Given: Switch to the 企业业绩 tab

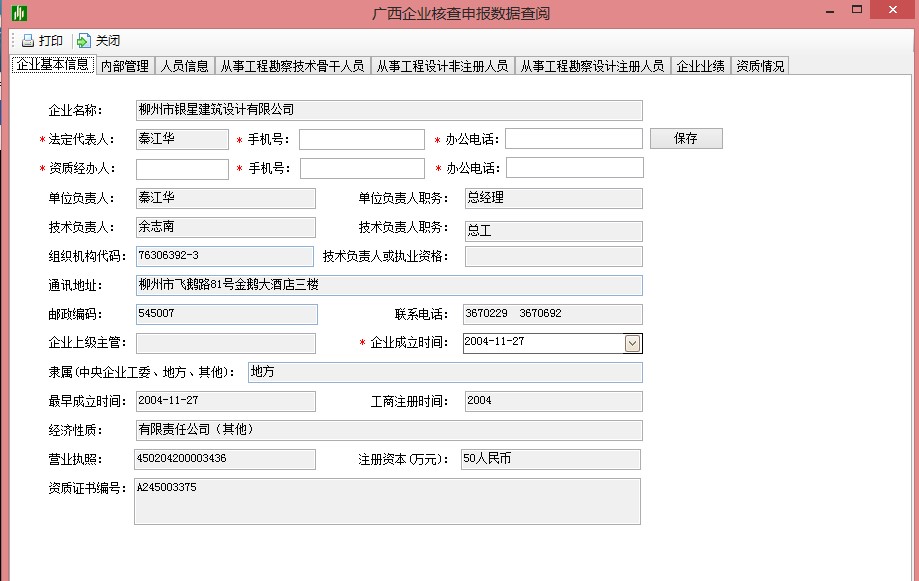Looking at the screenshot, I should point(700,66).
